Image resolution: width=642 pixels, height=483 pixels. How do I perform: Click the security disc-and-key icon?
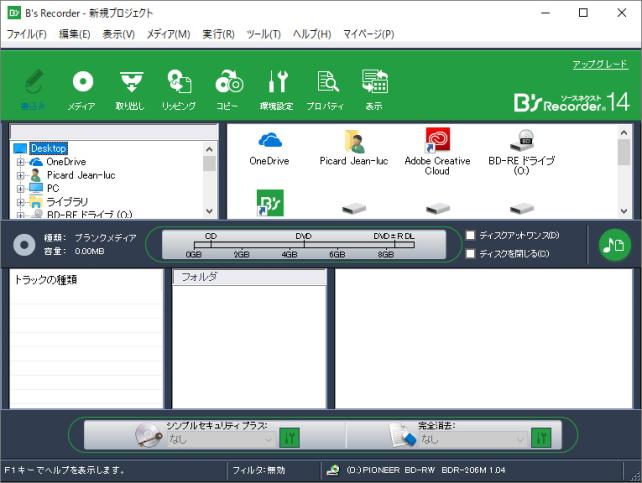tap(149, 436)
